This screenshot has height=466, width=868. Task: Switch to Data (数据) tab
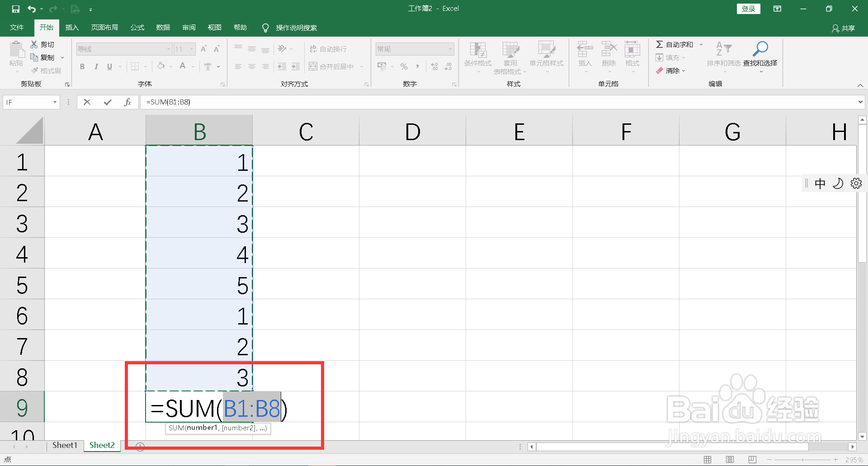163,28
